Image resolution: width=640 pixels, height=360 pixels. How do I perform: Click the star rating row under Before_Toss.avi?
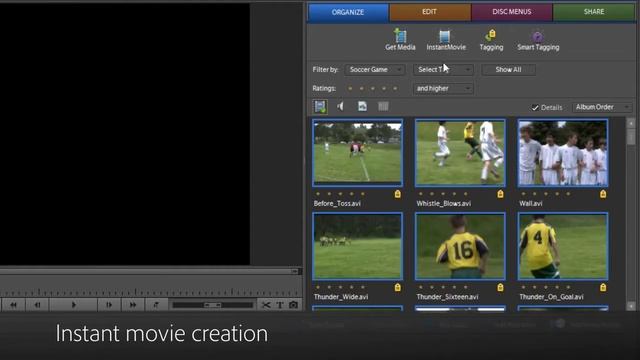tap(340, 194)
